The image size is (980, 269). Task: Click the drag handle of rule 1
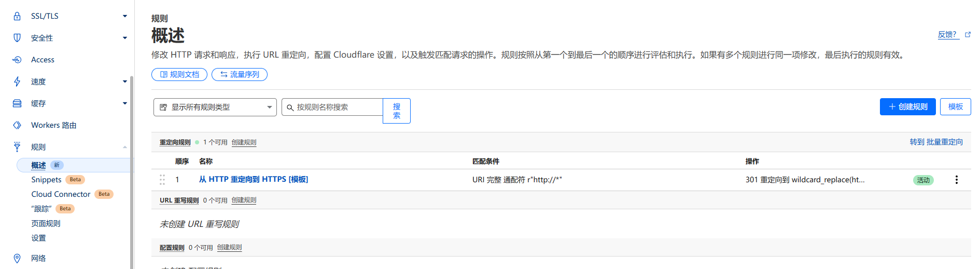click(x=162, y=180)
